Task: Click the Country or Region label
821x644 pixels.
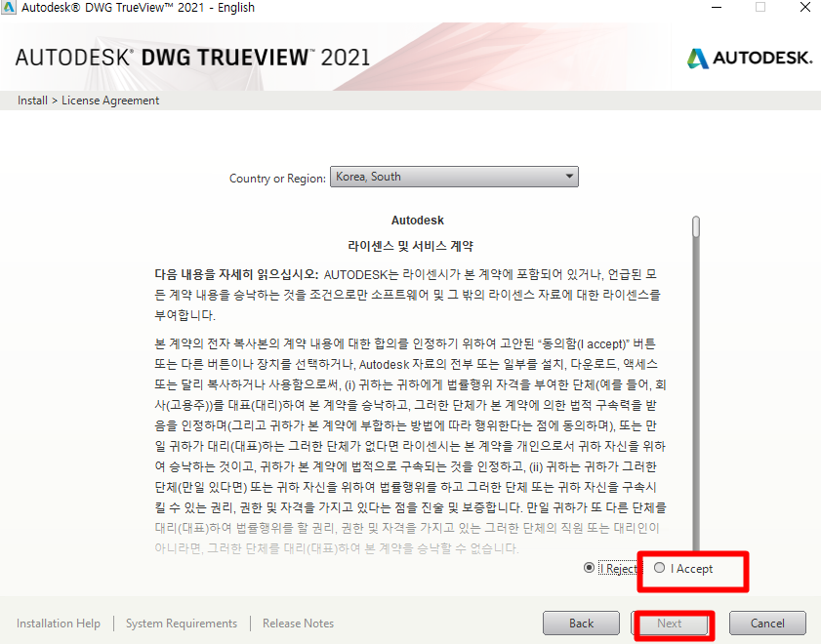Action: 277,179
